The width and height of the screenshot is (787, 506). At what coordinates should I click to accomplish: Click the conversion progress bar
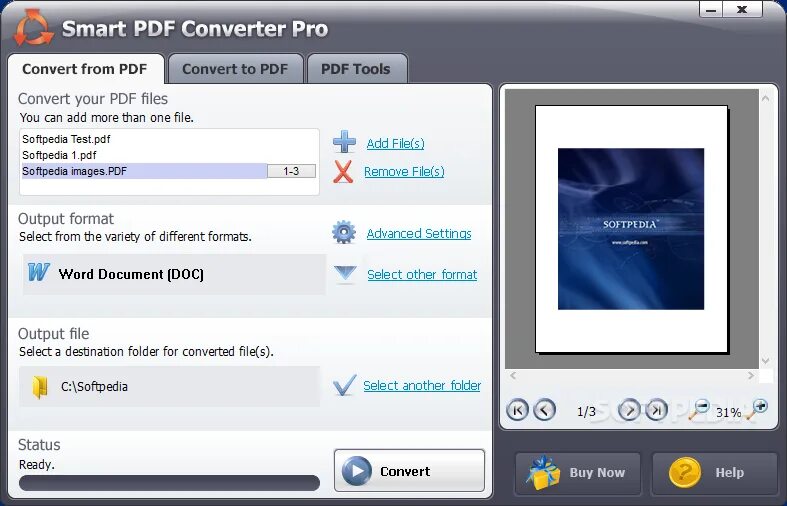click(x=169, y=483)
